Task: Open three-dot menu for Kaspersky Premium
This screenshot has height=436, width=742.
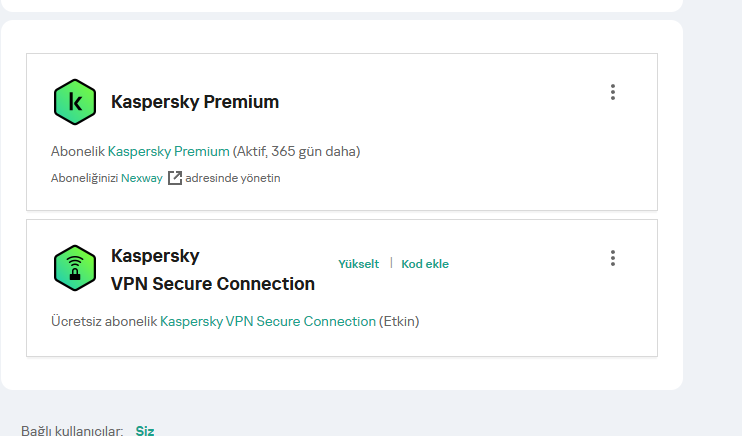Action: (613, 92)
